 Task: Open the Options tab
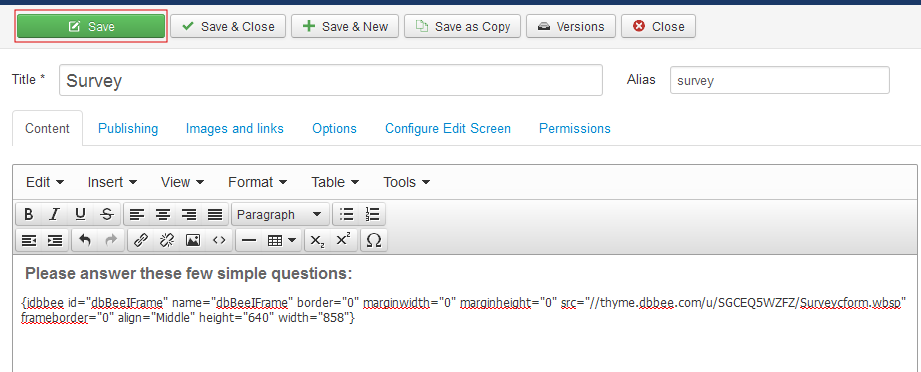(334, 128)
